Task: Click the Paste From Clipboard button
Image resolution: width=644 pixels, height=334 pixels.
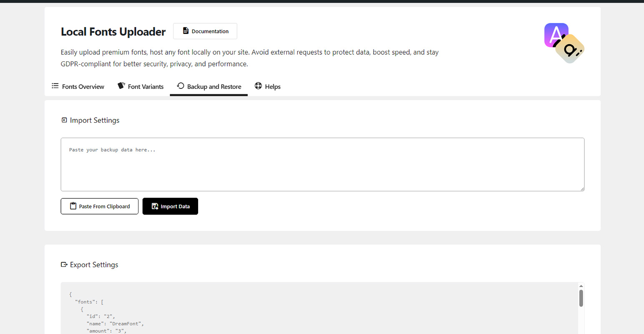Action: pyautogui.click(x=99, y=206)
